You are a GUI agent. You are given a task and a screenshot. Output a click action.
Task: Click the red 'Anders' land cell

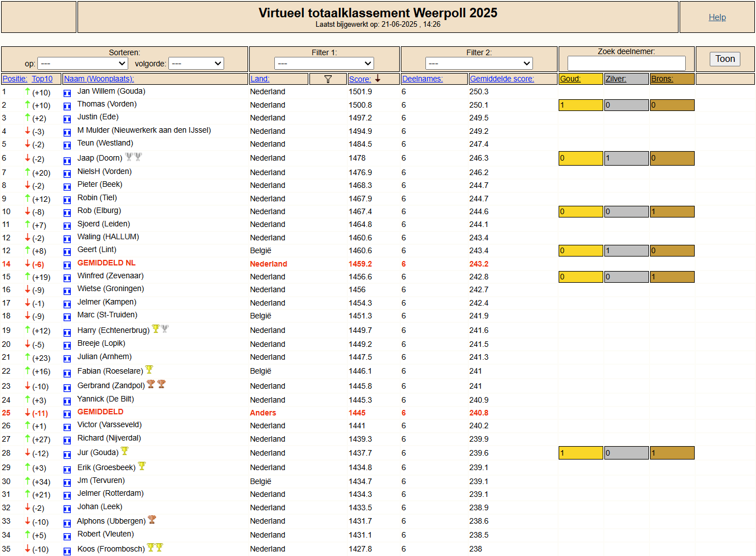[263, 413]
